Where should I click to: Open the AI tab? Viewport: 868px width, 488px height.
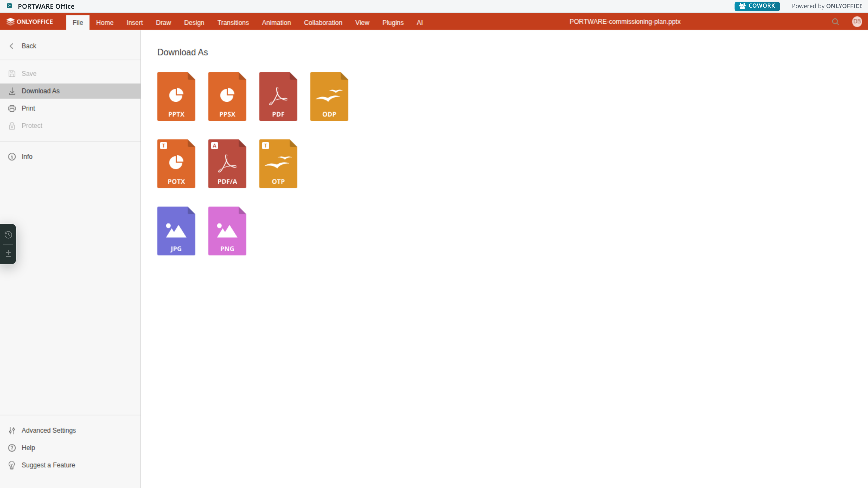click(x=420, y=23)
